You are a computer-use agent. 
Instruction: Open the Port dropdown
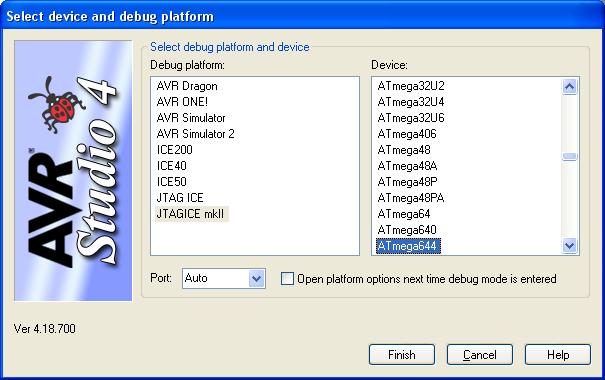pos(257,278)
